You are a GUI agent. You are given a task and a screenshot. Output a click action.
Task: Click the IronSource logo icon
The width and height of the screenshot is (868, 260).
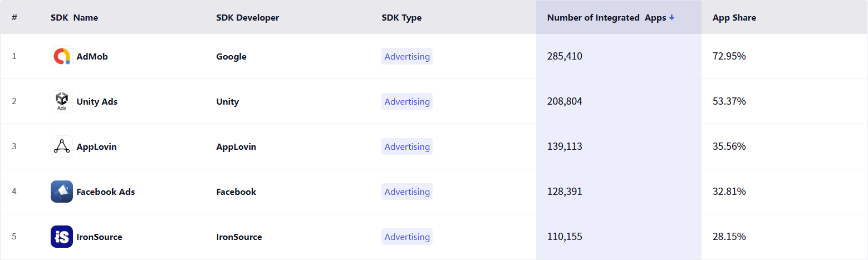(x=62, y=237)
